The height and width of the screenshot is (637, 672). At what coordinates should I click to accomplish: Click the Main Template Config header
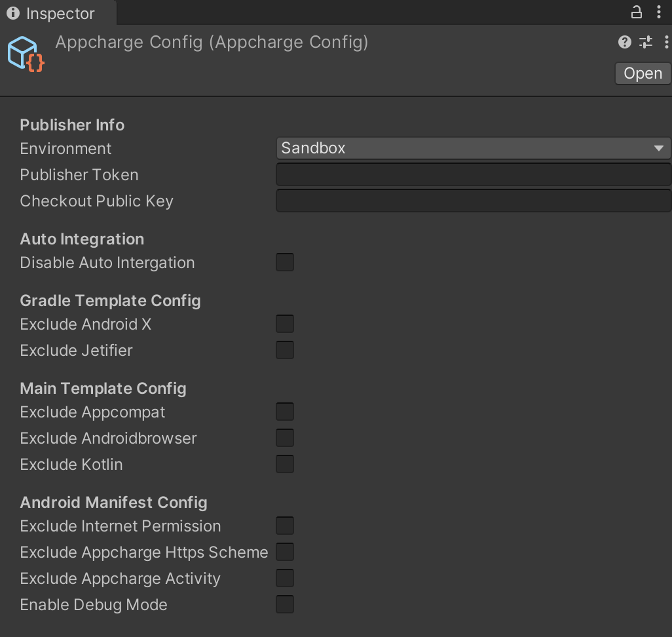103,389
